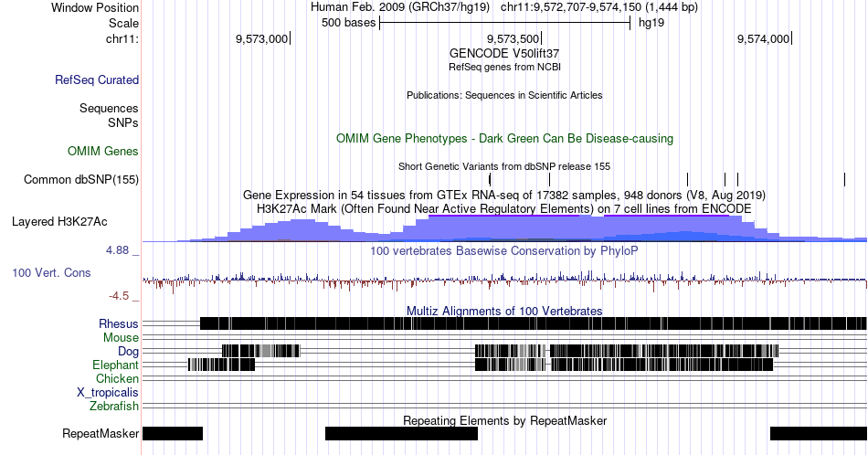Click the Zebrafish alignment label
The height and width of the screenshot is (455, 868).
(114, 407)
